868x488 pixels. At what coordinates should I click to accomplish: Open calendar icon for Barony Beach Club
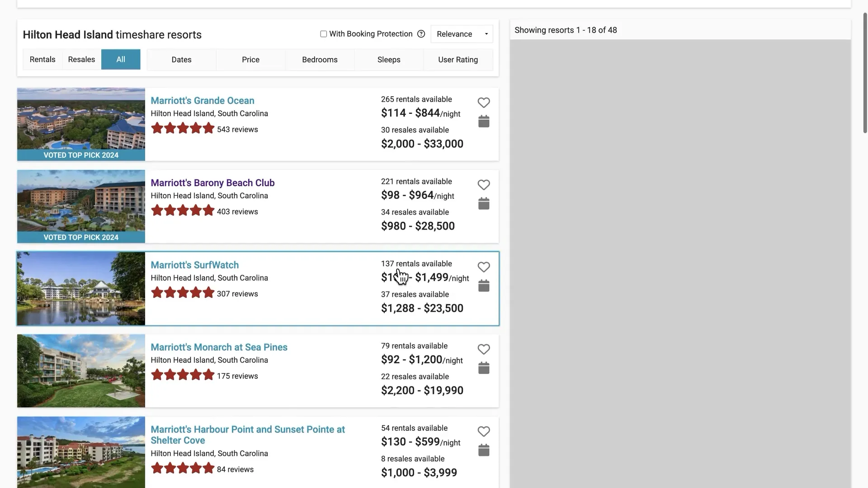[484, 204]
